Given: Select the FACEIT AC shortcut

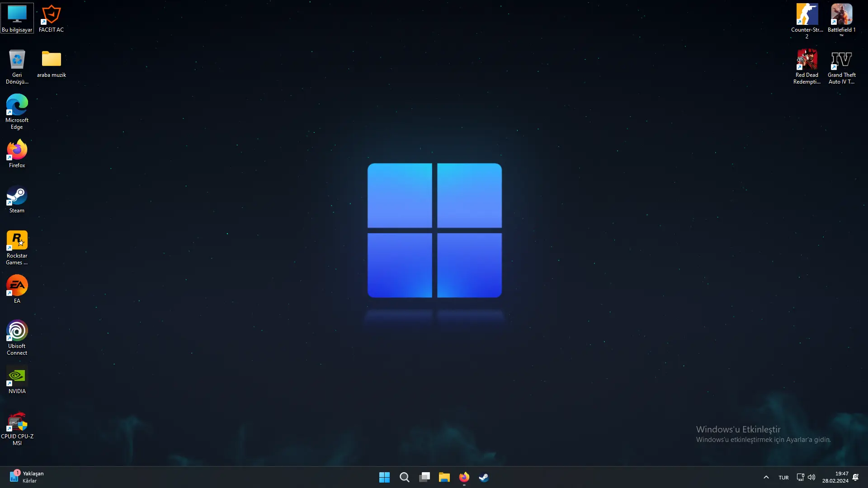Looking at the screenshot, I should (x=51, y=19).
